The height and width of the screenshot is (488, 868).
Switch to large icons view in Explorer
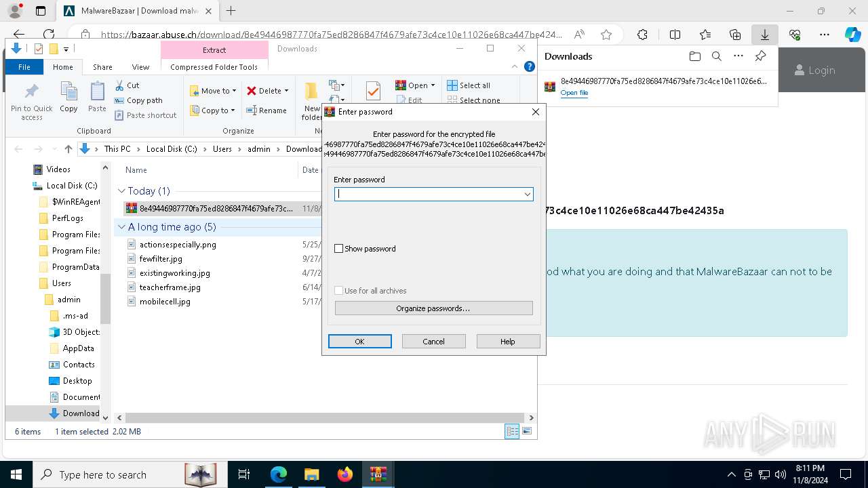(x=527, y=431)
